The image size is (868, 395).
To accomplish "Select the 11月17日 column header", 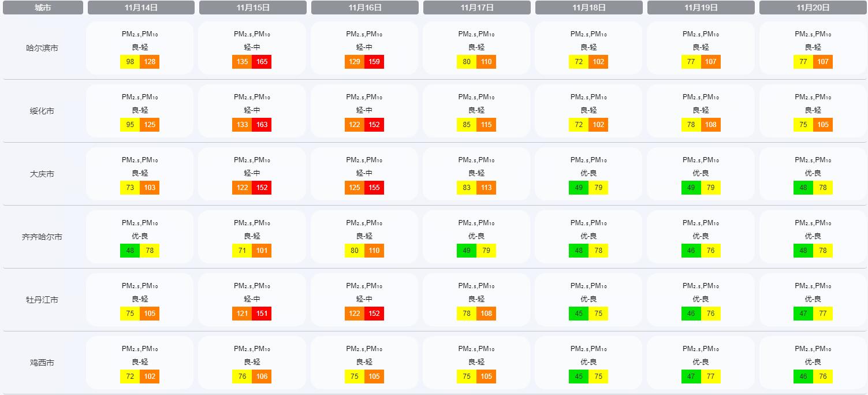I will pos(477,8).
